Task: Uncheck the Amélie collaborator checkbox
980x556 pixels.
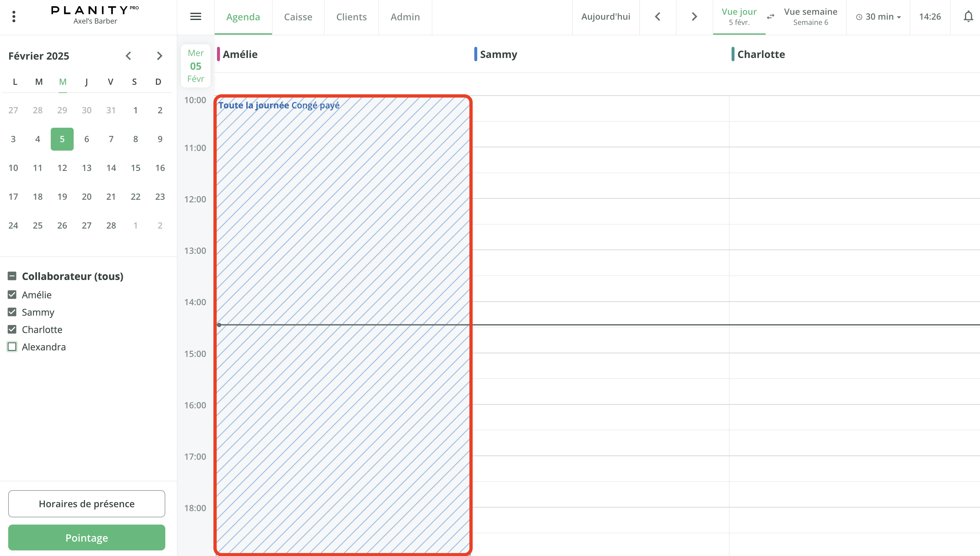Action: pyautogui.click(x=12, y=294)
